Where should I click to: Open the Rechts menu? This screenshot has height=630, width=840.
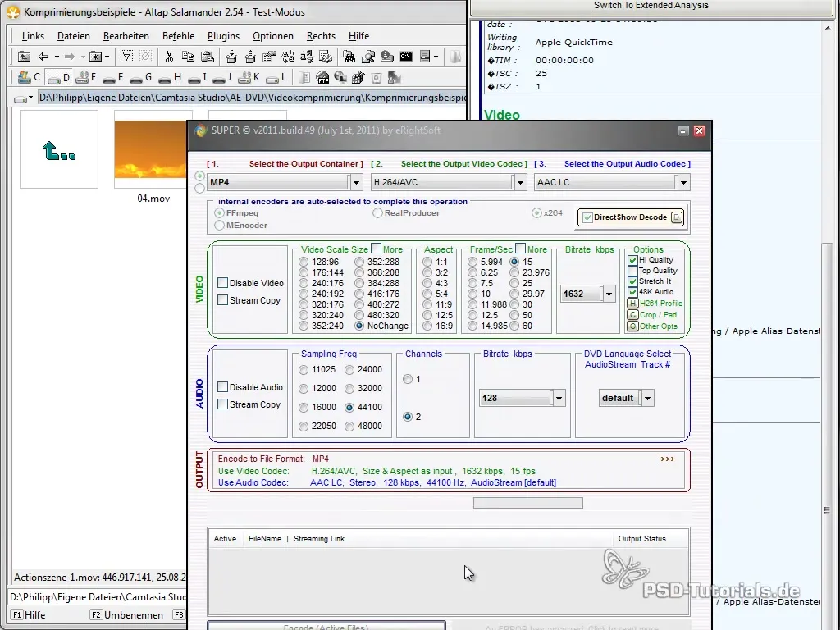tap(321, 36)
